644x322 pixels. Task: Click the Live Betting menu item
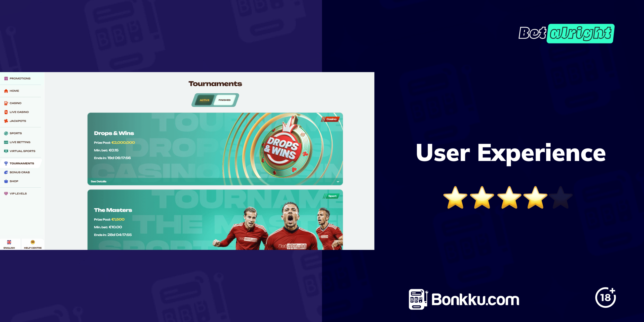tap(20, 143)
